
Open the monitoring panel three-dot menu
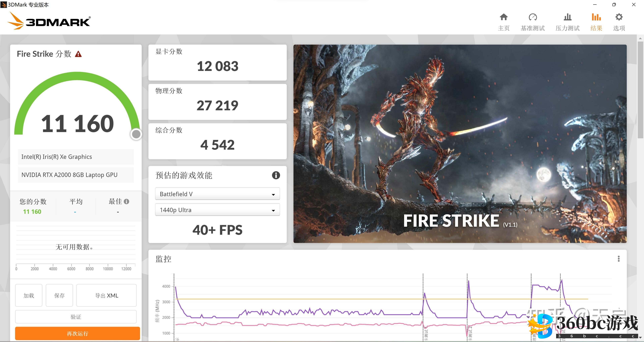point(619,259)
